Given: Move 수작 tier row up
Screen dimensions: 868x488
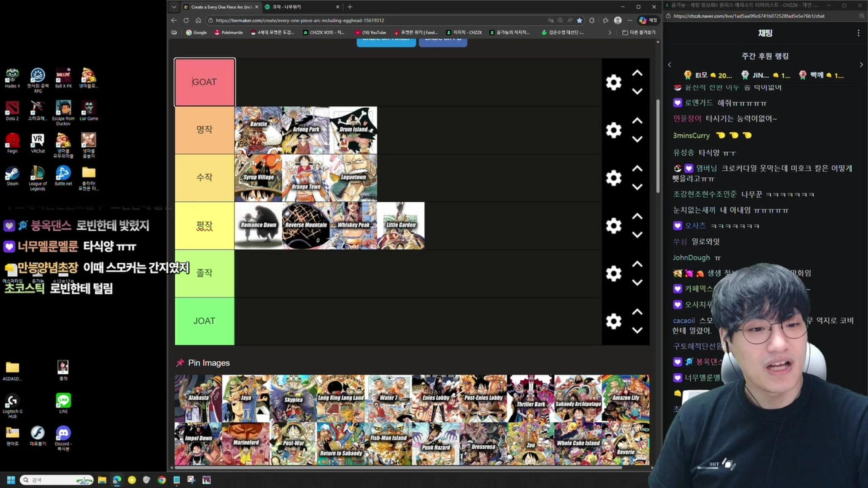Looking at the screenshot, I should pos(637,169).
